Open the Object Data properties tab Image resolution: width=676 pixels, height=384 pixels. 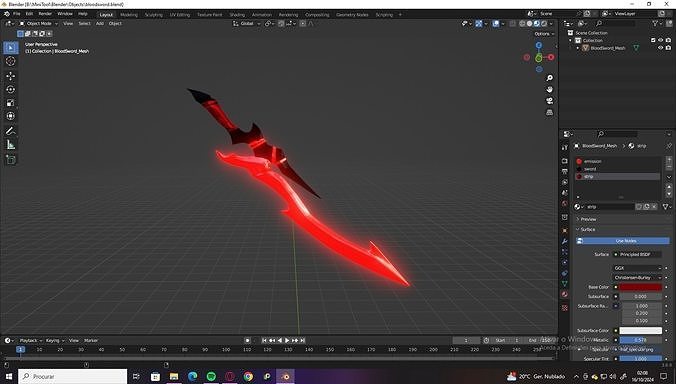point(565,284)
